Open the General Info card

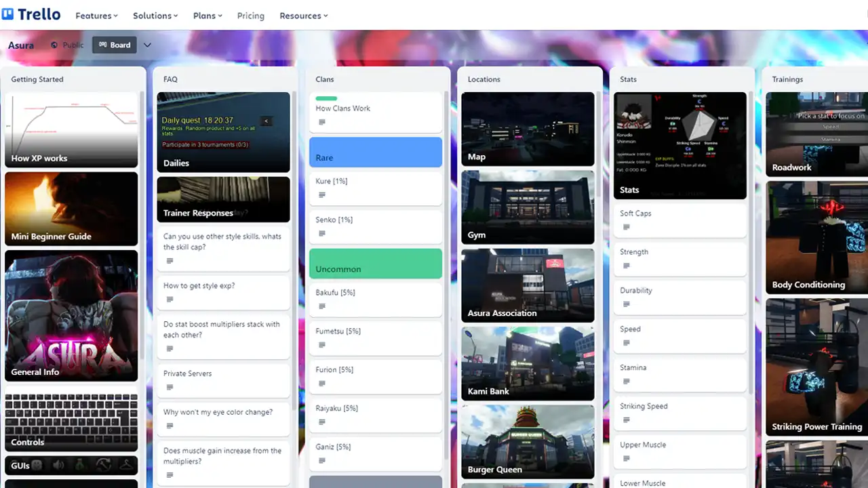coord(71,316)
